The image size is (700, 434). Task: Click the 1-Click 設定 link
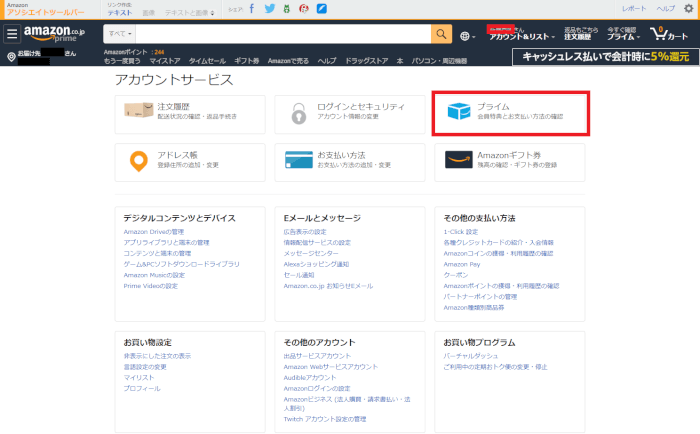click(460, 231)
